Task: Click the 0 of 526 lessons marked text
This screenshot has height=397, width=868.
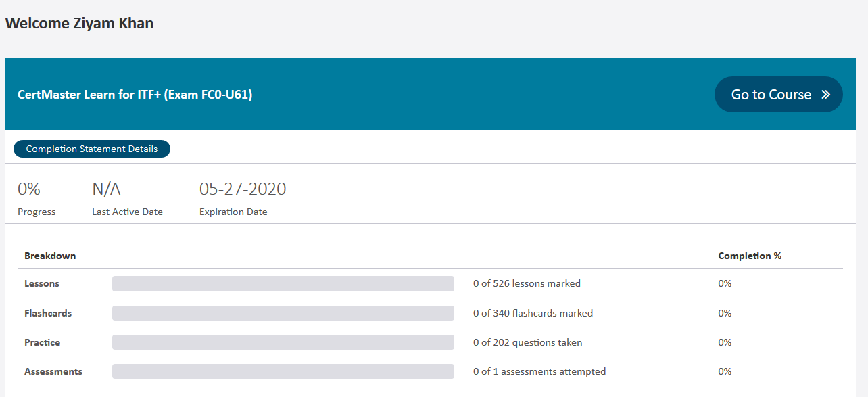Action: click(x=527, y=284)
